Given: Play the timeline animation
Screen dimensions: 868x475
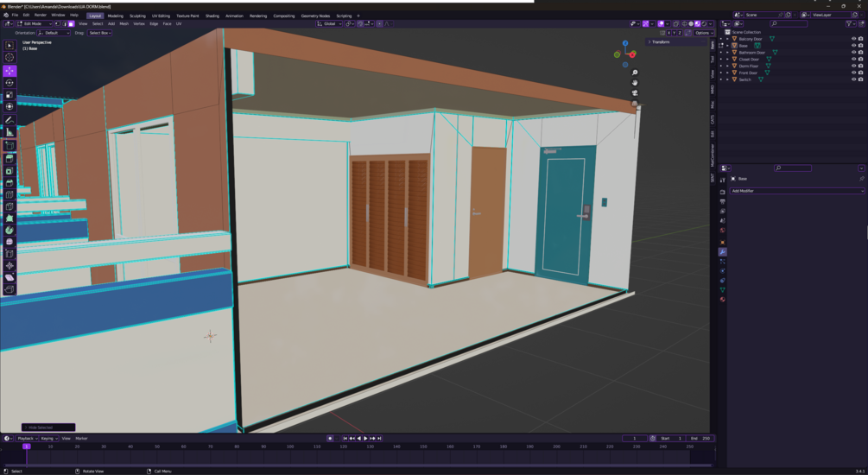Looking at the screenshot, I should pos(365,439).
